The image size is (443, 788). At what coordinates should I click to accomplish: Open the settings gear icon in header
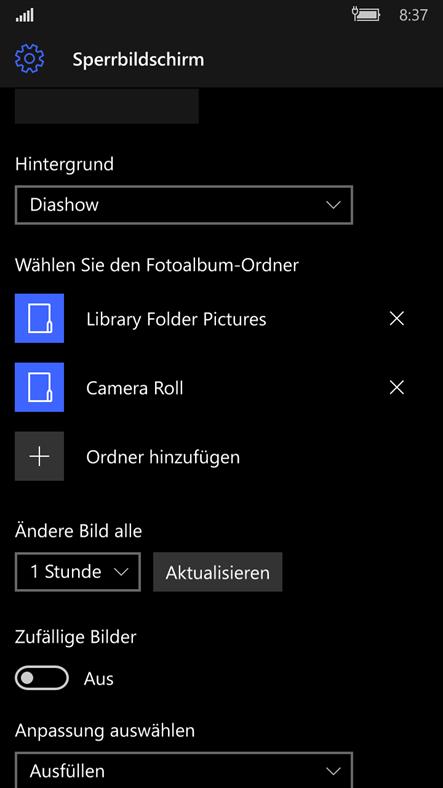coord(30,59)
